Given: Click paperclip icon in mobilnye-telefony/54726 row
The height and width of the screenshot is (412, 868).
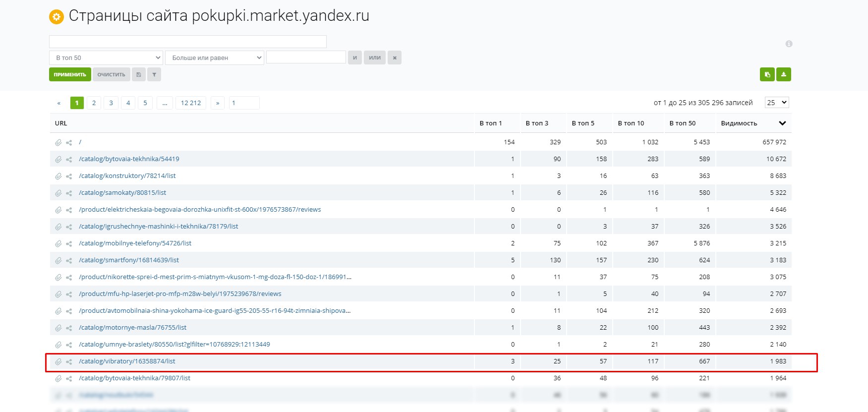Looking at the screenshot, I should point(58,243).
